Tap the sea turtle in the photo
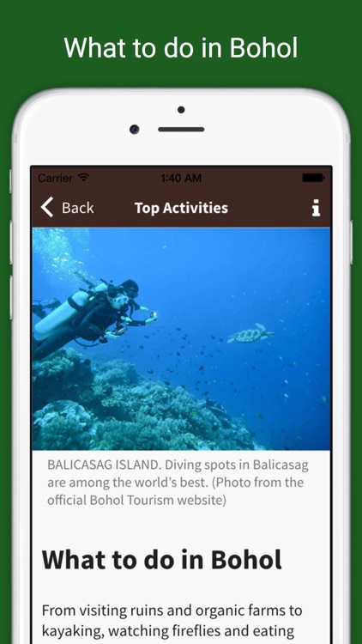 point(250,333)
